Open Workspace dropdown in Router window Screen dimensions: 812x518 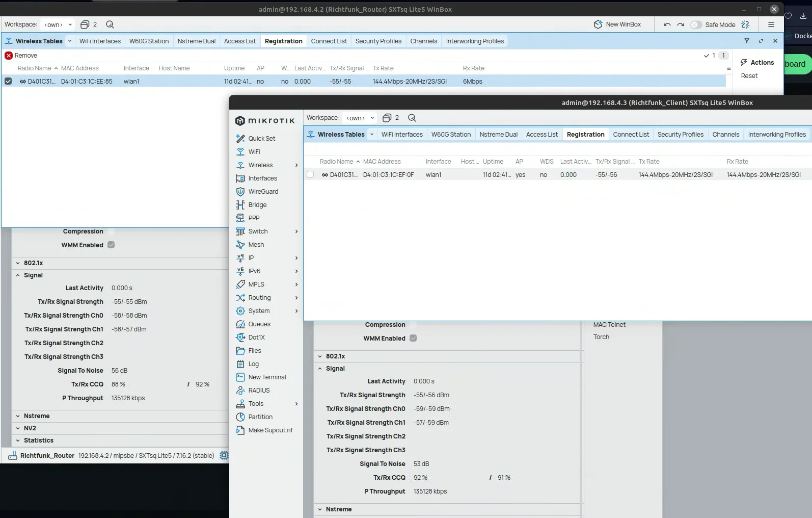coord(58,24)
